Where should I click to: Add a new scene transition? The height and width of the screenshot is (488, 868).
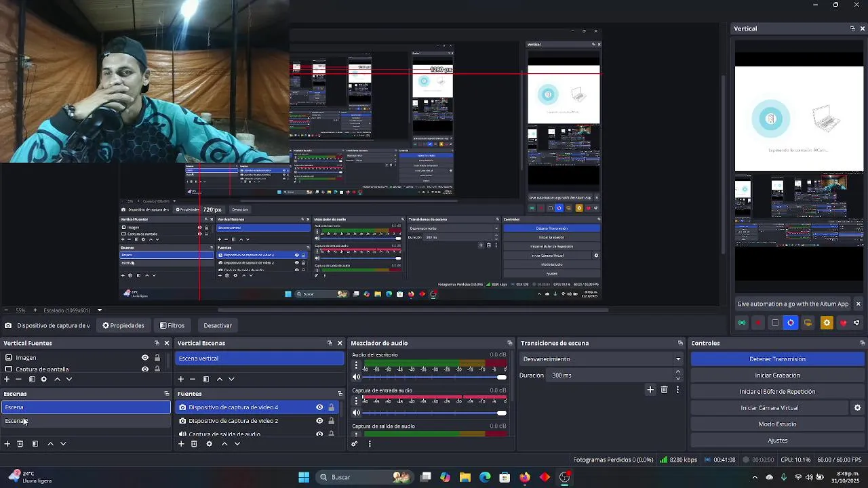[650, 390]
